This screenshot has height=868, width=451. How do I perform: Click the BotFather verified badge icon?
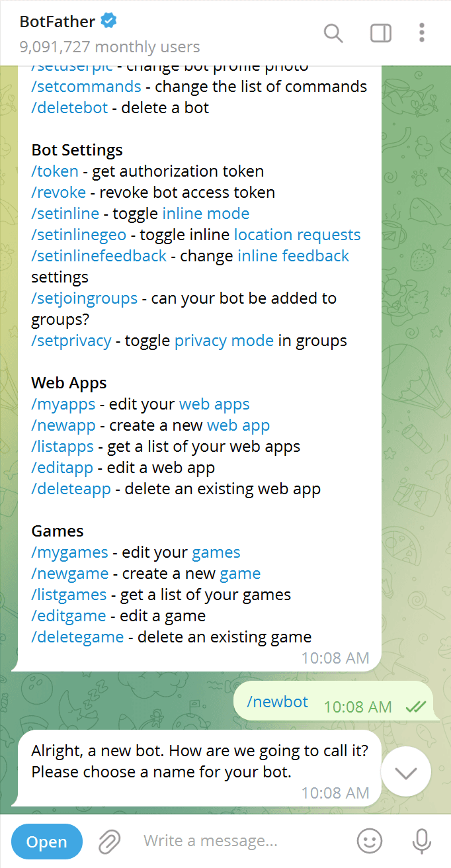pos(109,21)
